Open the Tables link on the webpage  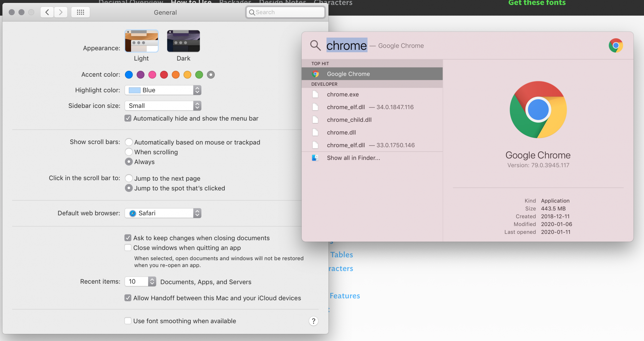pos(342,255)
